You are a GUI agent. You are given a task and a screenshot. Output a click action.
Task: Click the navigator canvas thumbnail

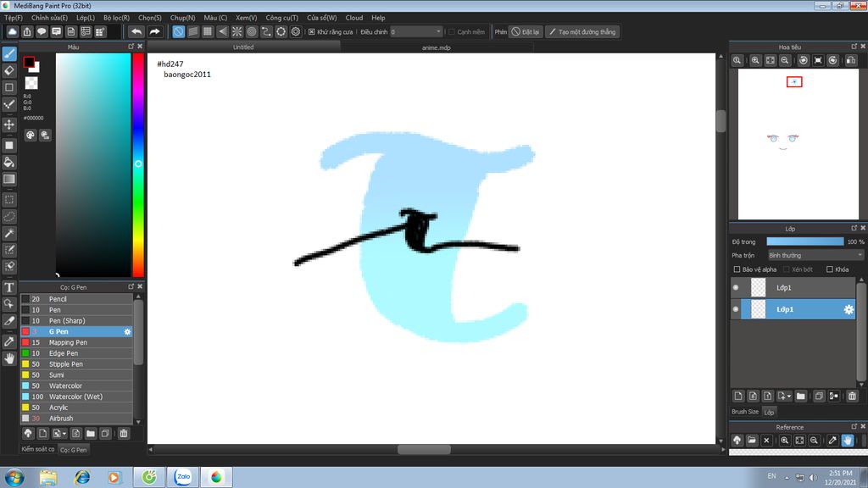click(798, 144)
